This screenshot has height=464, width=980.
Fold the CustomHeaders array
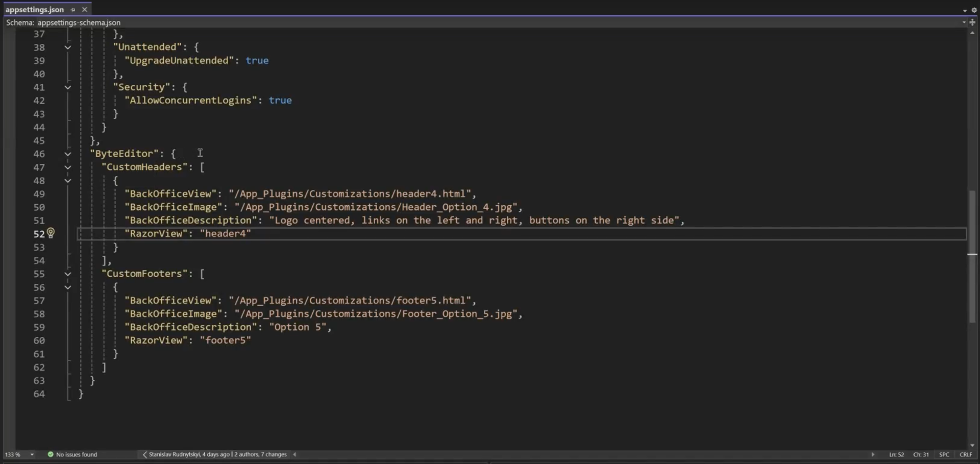pos(67,167)
